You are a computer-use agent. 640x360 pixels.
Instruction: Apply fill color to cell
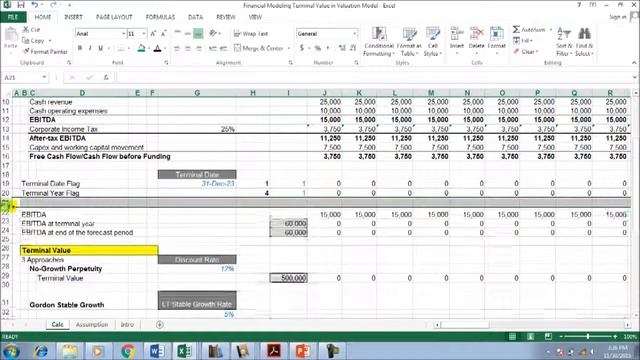pos(141,48)
